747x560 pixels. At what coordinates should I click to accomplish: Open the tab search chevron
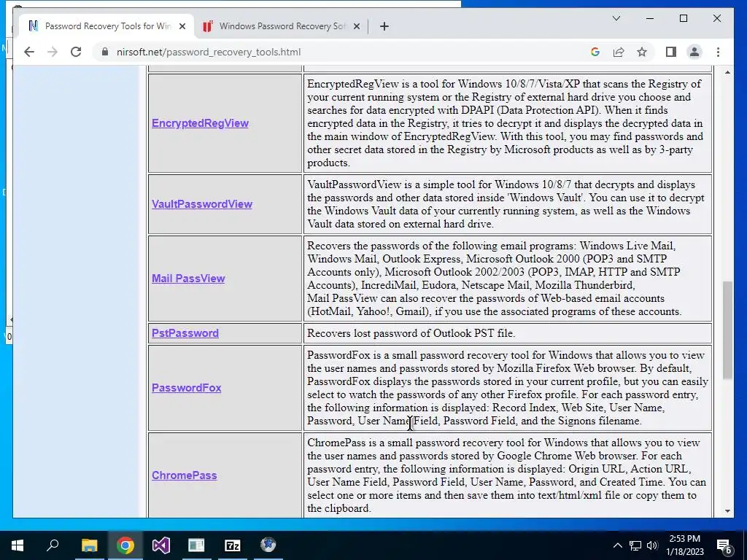616,18
